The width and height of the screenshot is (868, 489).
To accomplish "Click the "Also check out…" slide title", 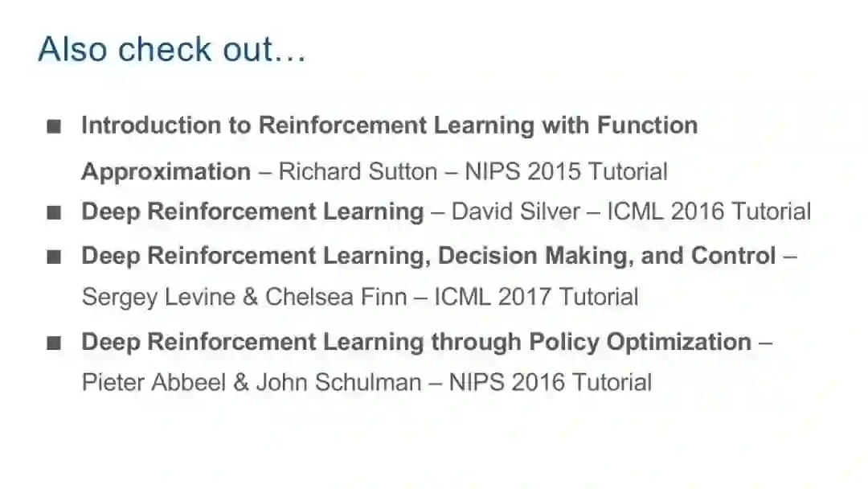I will tap(171, 50).
